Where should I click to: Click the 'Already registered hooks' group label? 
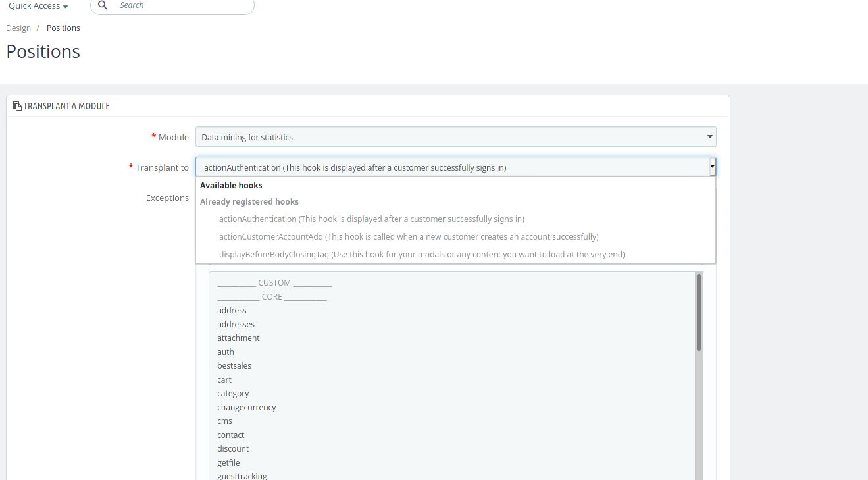tap(249, 202)
